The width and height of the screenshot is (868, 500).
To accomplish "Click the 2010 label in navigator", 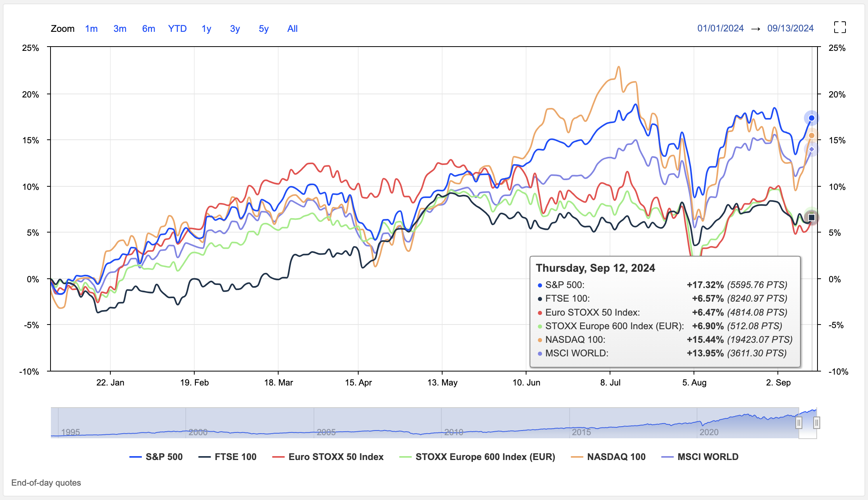I will click(x=453, y=432).
